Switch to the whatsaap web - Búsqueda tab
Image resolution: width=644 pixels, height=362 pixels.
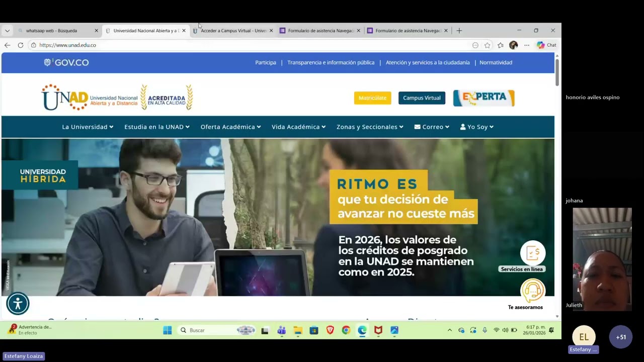click(57, 31)
